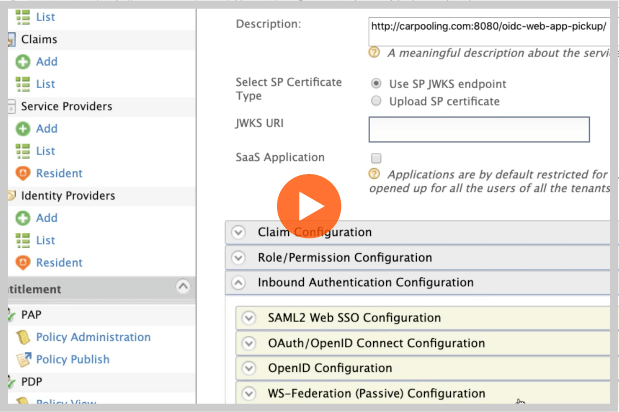Click the list icon under Identity Providers

tap(23, 240)
